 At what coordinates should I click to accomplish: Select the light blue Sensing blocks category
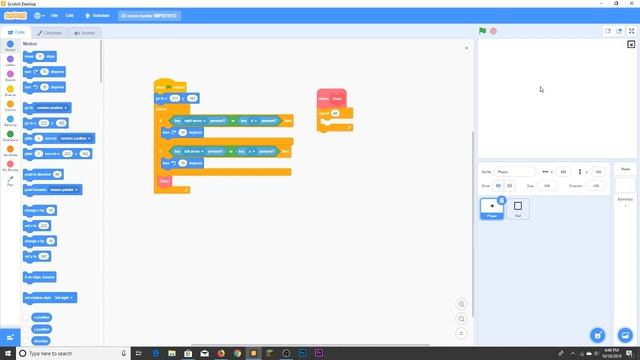10,121
